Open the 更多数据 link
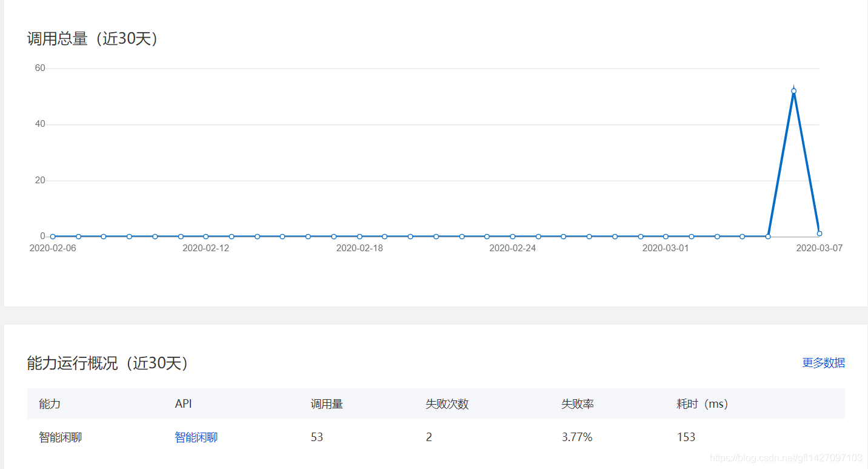Screen dimensions: 868x469 point(823,363)
